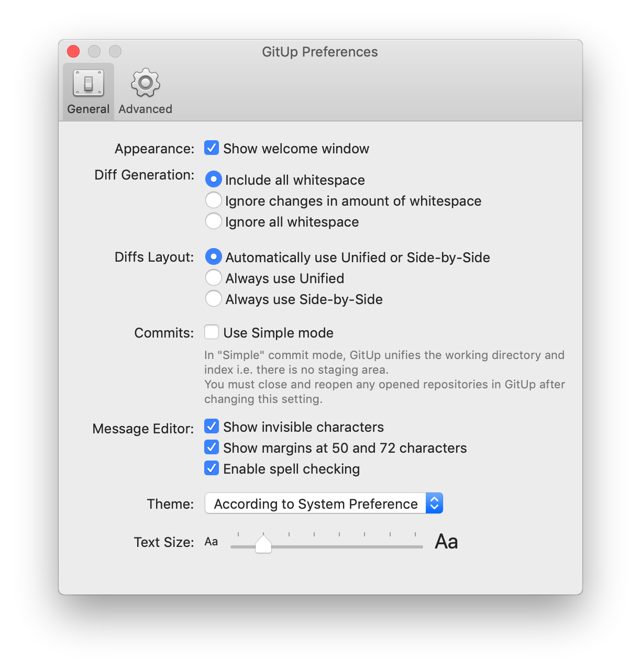Enable Use Simple mode checkbox
The width and height of the screenshot is (641, 672).
pyautogui.click(x=212, y=332)
